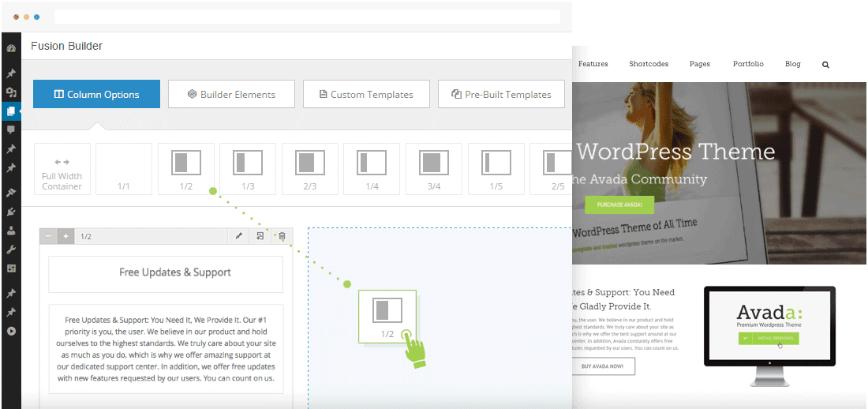
Task: Open Comments from the admin sidebar
Action: click(x=11, y=129)
